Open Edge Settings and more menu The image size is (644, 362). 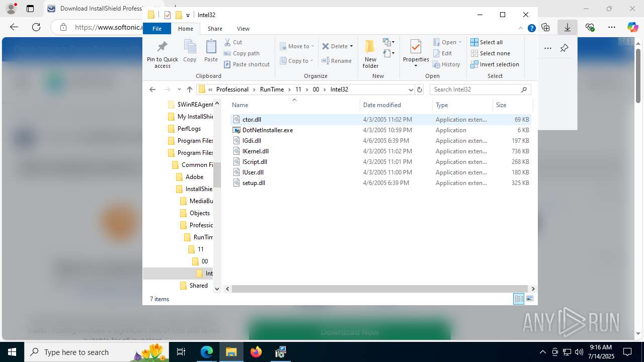[x=612, y=27]
